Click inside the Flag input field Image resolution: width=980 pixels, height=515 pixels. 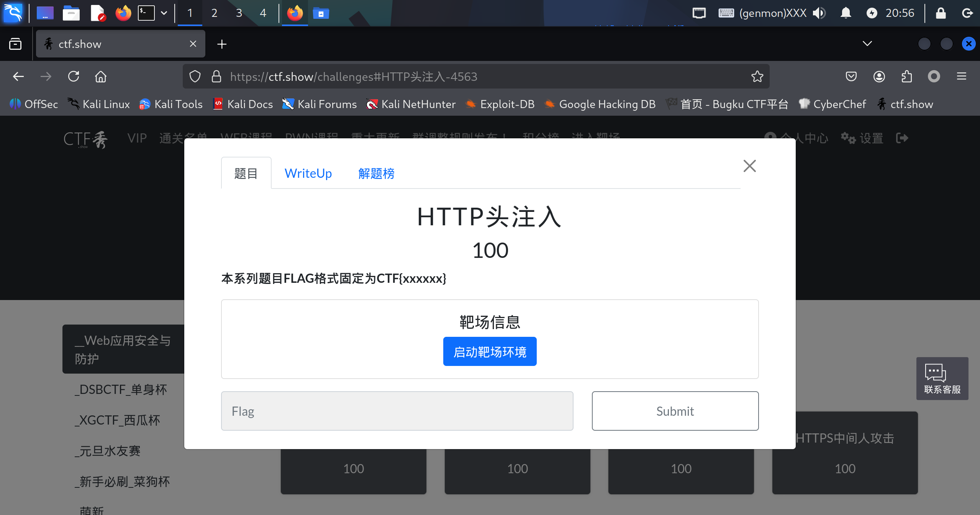(397, 411)
